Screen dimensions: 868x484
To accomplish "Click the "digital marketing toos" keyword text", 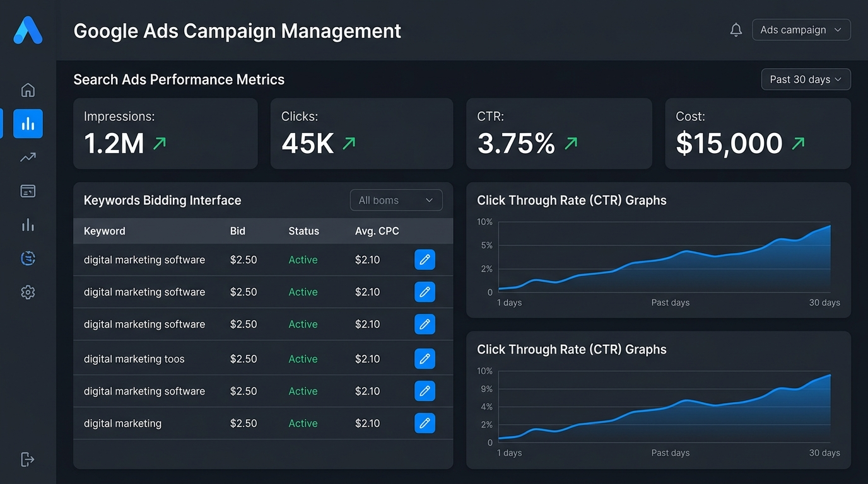I will 134,359.
